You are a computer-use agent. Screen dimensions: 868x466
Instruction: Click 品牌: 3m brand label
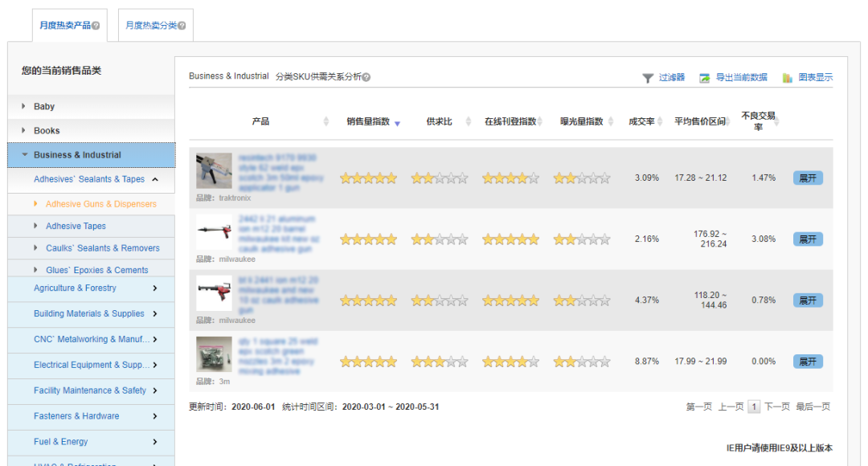[213, 382]
